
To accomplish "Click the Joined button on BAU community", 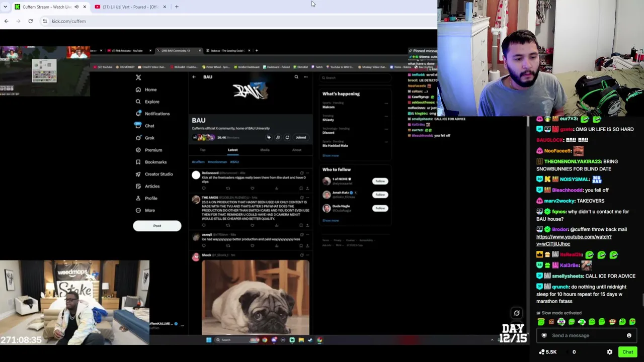I will (x=301, y=137).
